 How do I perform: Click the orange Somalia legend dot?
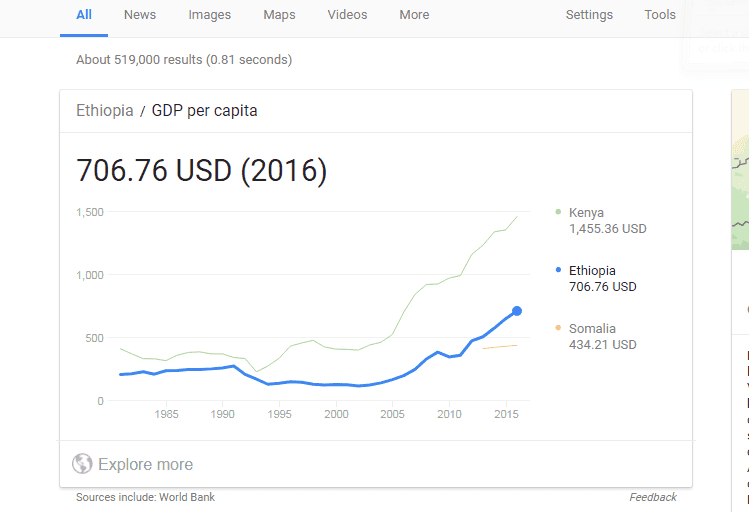(x=558, y=328)
